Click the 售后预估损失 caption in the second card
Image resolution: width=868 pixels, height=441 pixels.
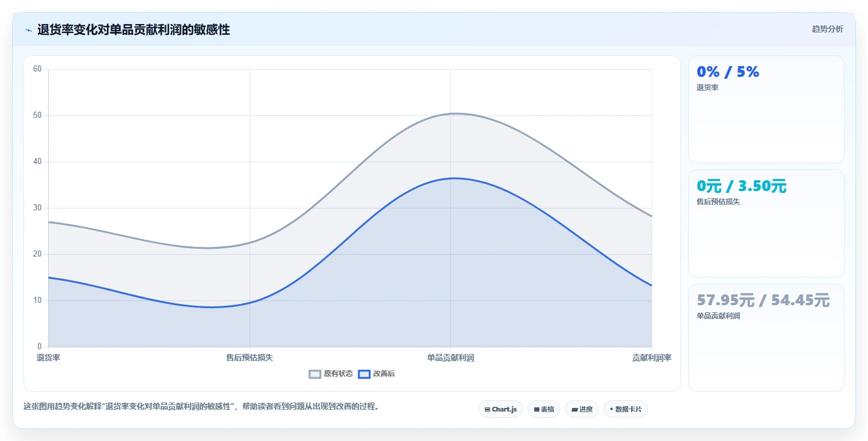(718, 202)
